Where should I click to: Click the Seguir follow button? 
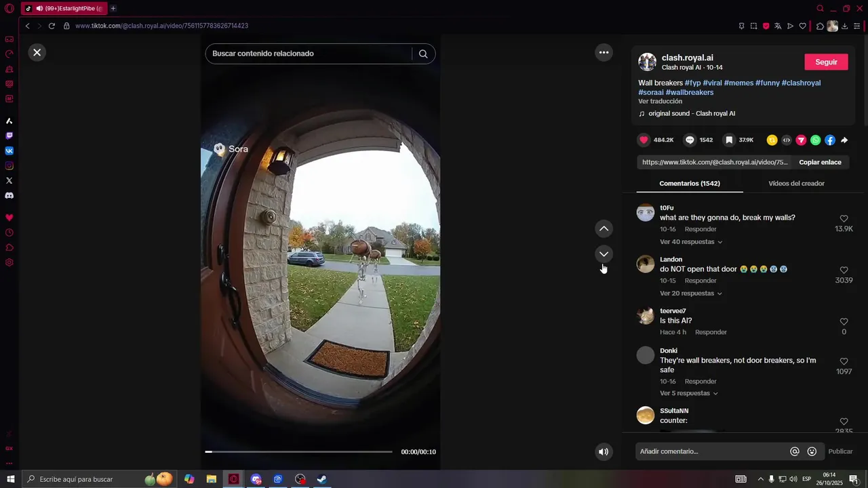click(826, 62)
